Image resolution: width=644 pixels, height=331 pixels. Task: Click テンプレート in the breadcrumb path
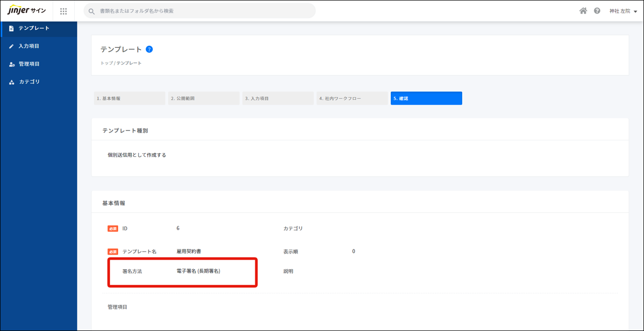(129, 63)
